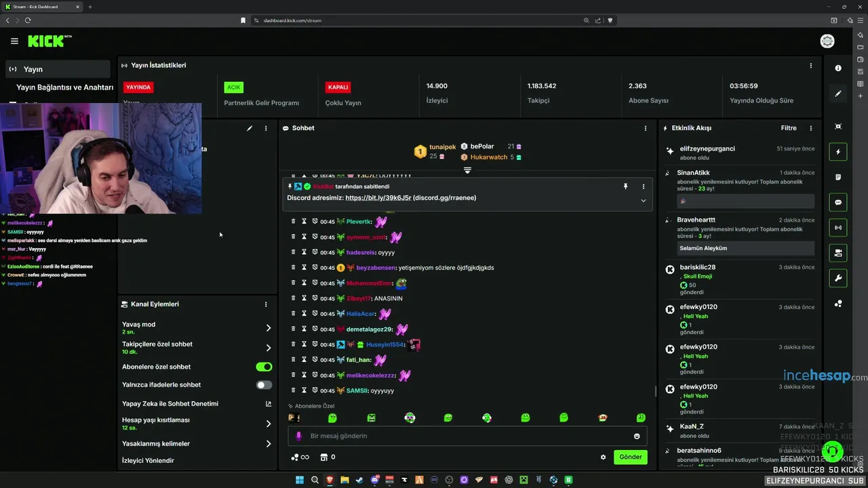Open Yayın Bağlantısı ve Anahtarı page
Image resolution: width=868 pixels, height=488 pixels.
(x=64, y=87)
